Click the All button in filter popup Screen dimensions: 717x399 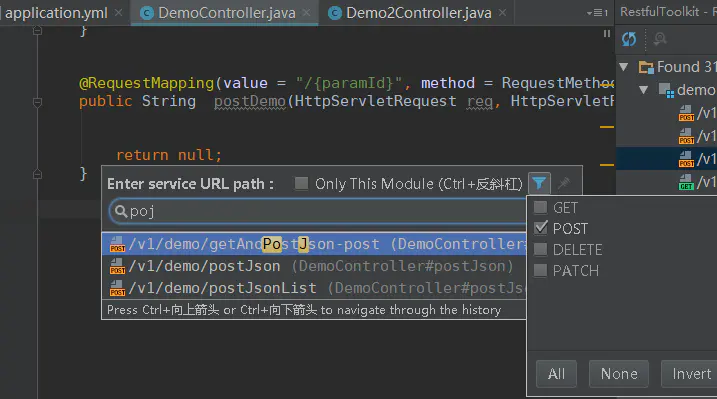point(556,374)
